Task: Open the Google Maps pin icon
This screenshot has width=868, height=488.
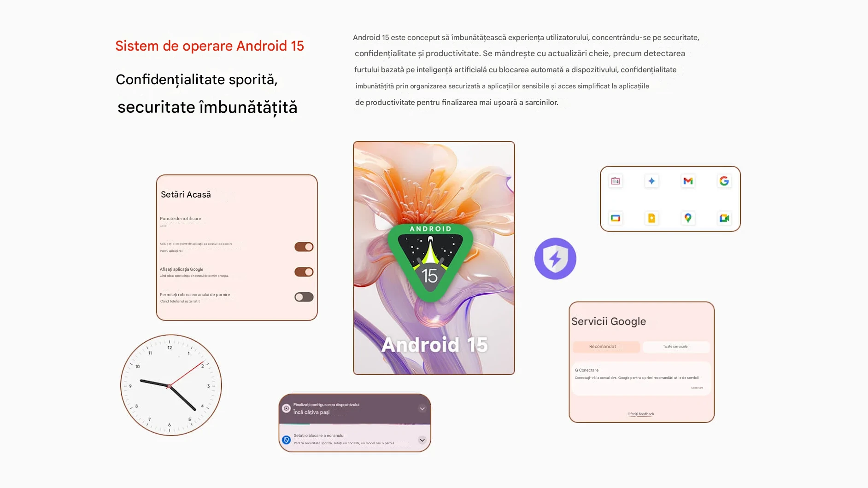Action: click(688, 218)
